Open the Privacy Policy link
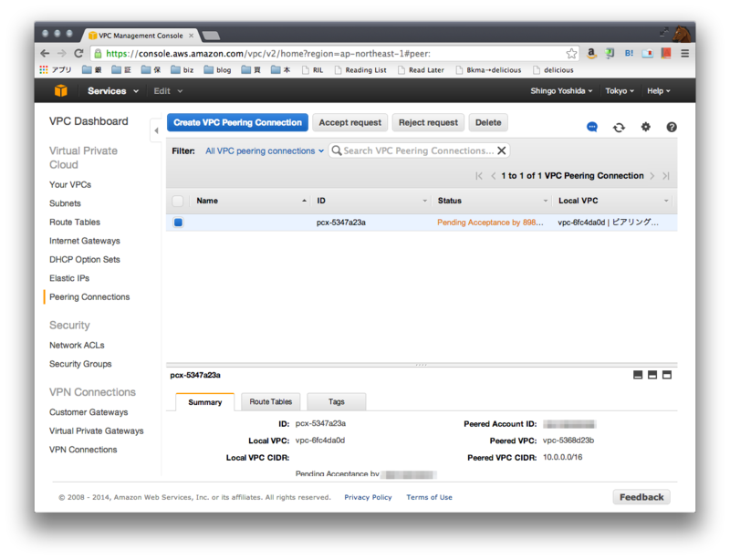Viewport: 730px width, 560px height. tap(368, 497)
